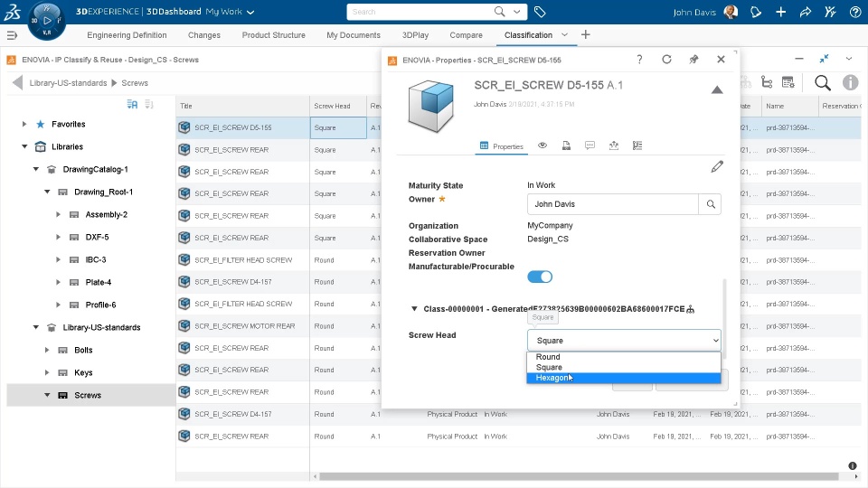This screenshot has height=488, width=868.
Task: Refresh the Properties panel
Action: pos(666,60)
